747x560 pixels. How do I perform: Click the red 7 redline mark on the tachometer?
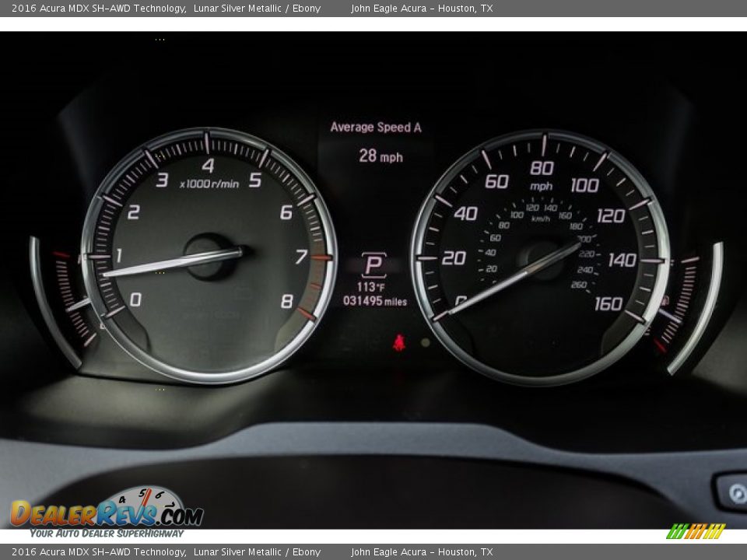pos(302,257)
